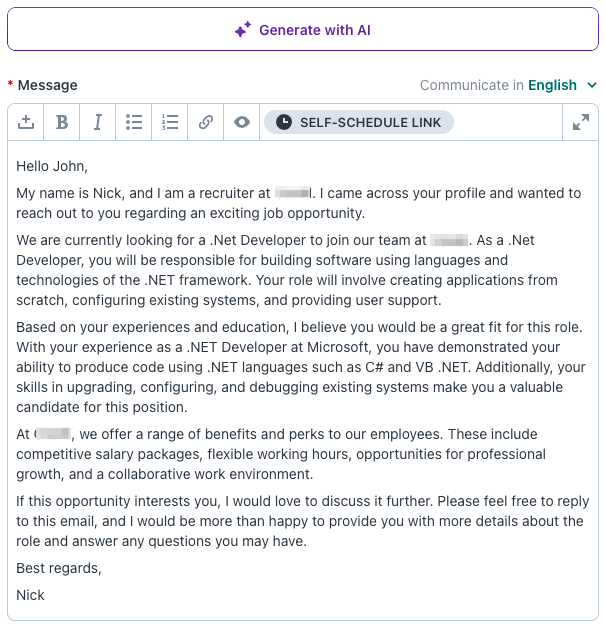The height and width of the screenshot is (627, 605).
Task: Toggle bold formatting
Action: [x=62, y=122]
